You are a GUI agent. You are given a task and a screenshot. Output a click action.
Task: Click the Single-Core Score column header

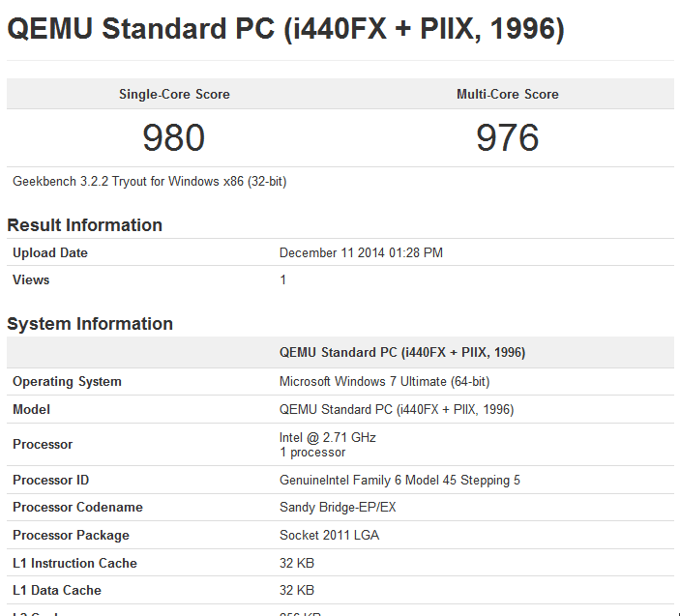tap(174, 94)
